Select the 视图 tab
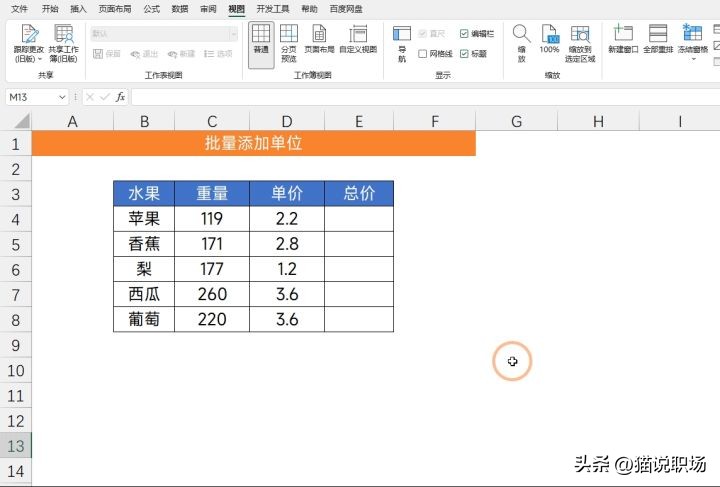 click(236, 9)
